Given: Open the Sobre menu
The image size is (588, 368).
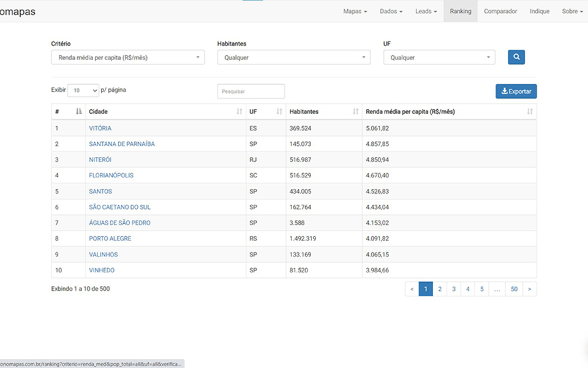Looking at the screenshot, I should [x=572, y=11].
